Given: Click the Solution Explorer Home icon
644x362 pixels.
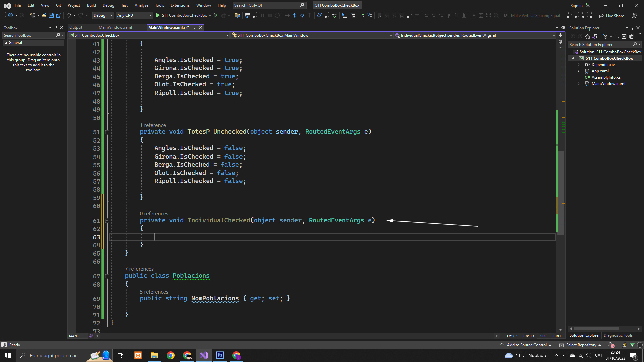Looking at the screenshot, I should (587, 36).
